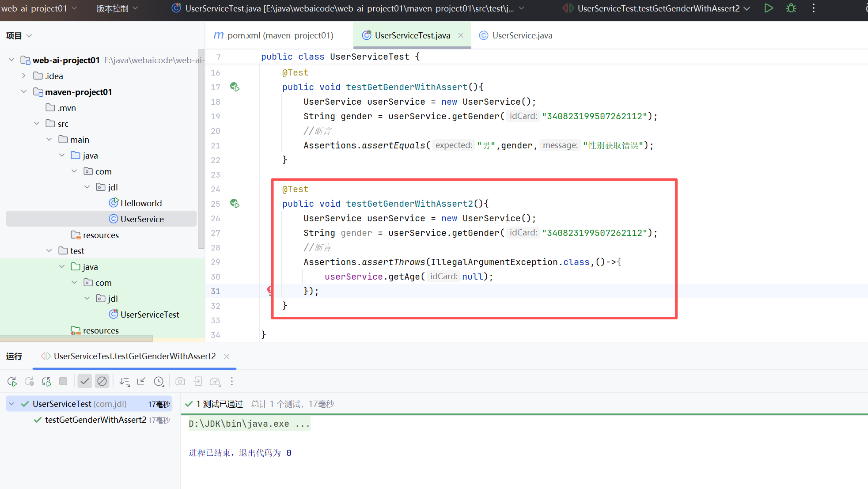Open Helloworld class in the project tree
This screenshot has width=868, height=489.
click(141, 203)
